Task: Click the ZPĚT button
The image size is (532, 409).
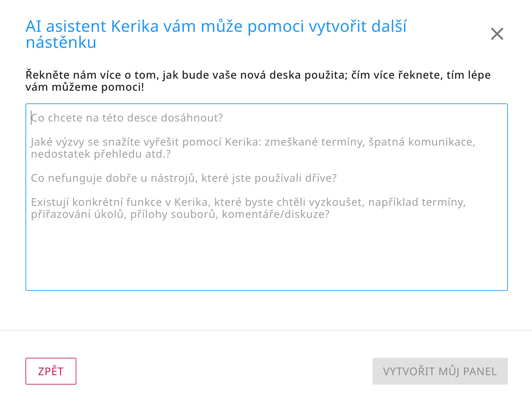Action: [51, 371]
